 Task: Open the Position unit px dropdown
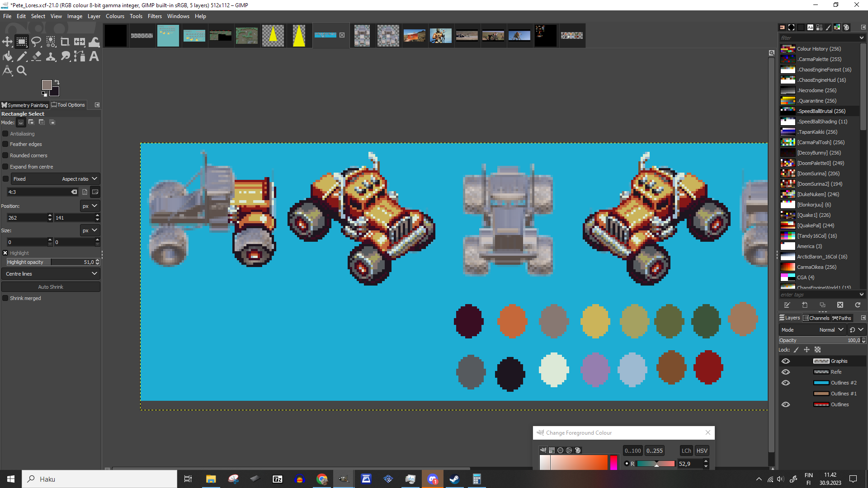coord(90,206)
